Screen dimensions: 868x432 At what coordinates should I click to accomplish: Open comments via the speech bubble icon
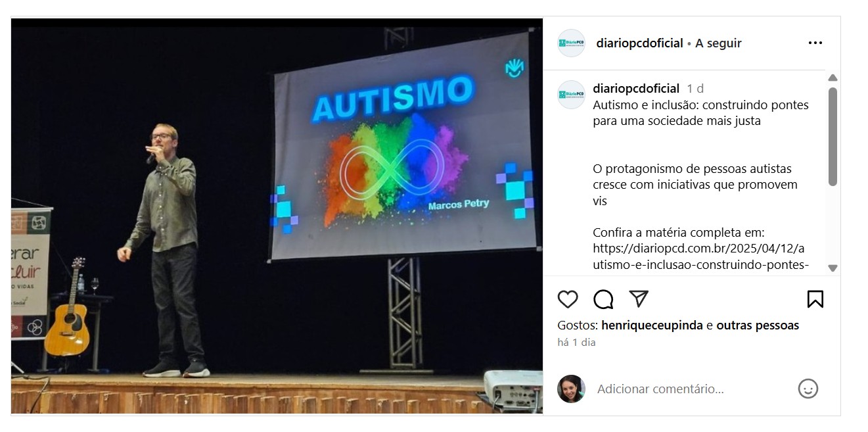[603, 300]
